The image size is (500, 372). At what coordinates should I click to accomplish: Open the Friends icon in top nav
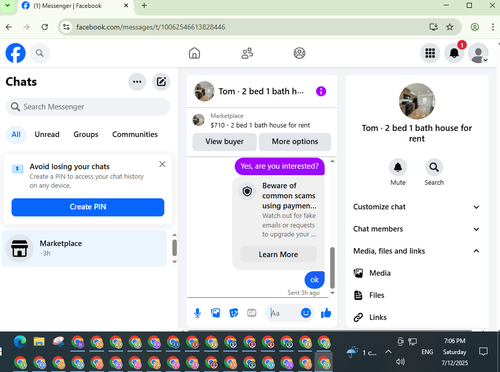tap(247, 53)
